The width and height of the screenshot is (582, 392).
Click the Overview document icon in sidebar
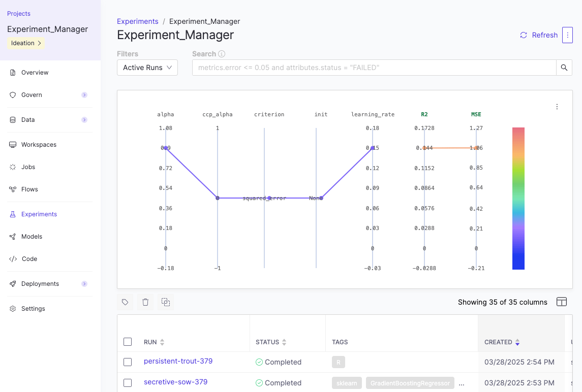pyautogui.click(x=13, y=73)
